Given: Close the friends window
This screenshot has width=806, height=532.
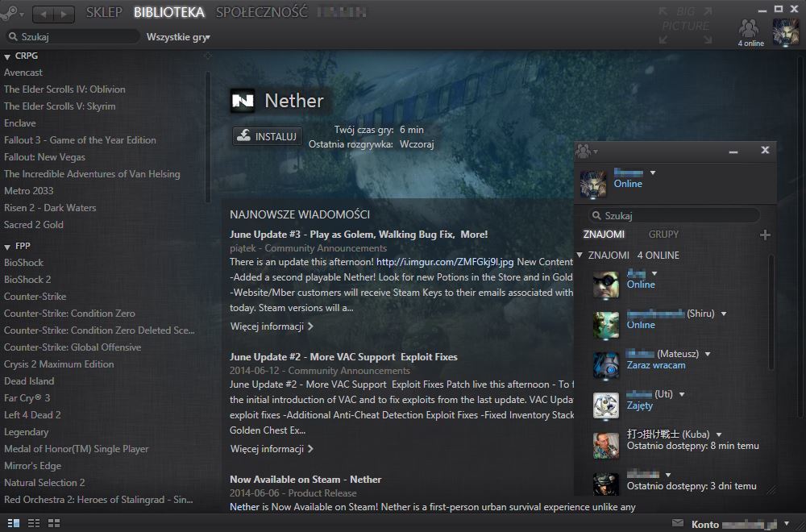Looking at the screenshot, I should (765, 150).
